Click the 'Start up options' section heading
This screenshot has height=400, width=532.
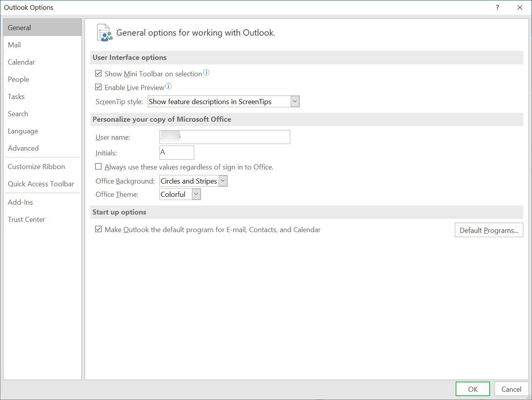pyautogui.click(x=119, y=212)
